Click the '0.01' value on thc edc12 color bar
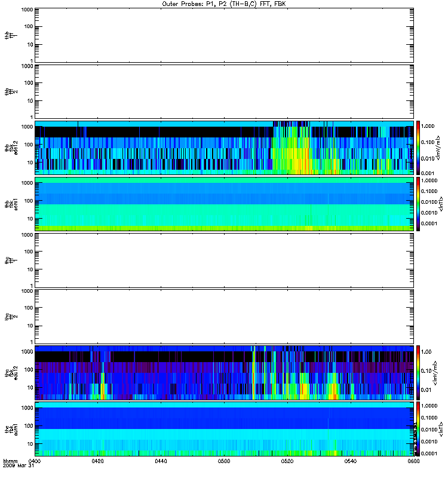 [426, 390]
